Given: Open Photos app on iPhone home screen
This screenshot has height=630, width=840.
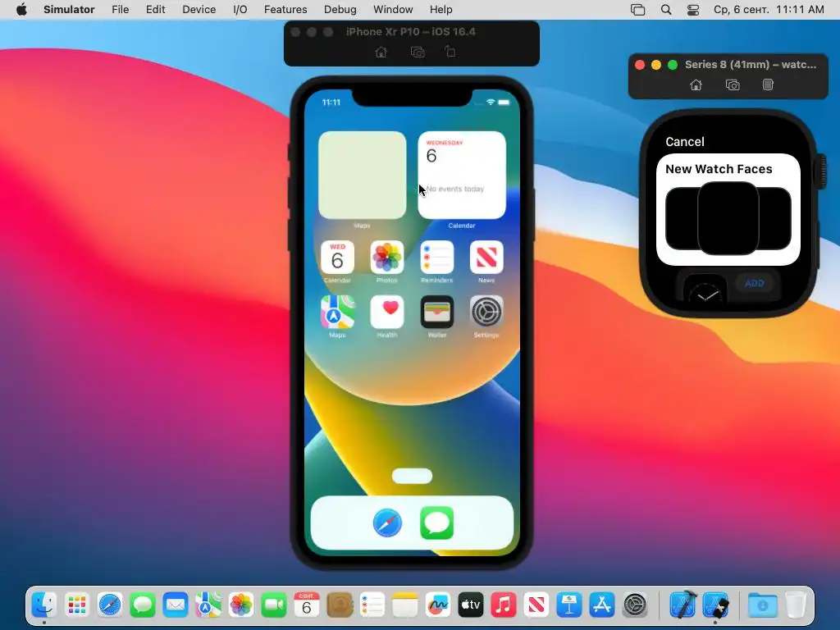Looking at the screenshot, I should [387, 257].
